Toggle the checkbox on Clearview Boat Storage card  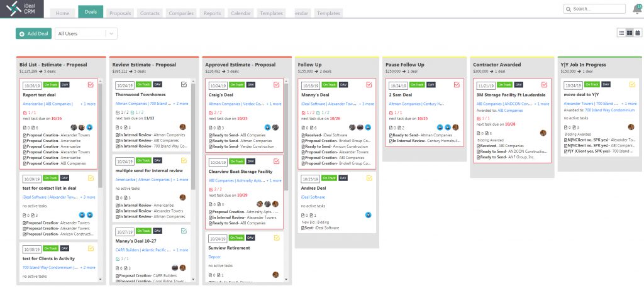click(277, 162)
